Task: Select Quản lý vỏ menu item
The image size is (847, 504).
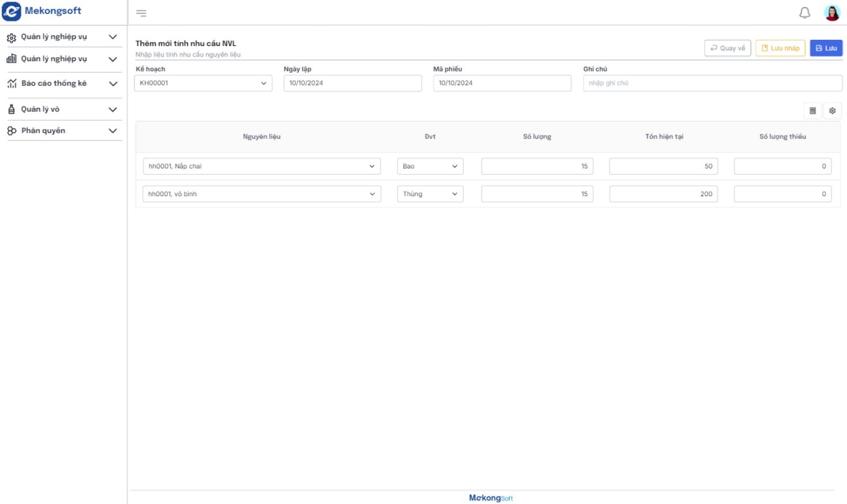Action: coord(40,109)
